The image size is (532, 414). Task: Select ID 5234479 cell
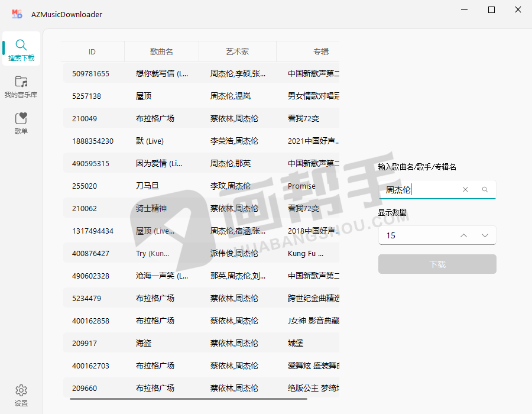[86, 298]
